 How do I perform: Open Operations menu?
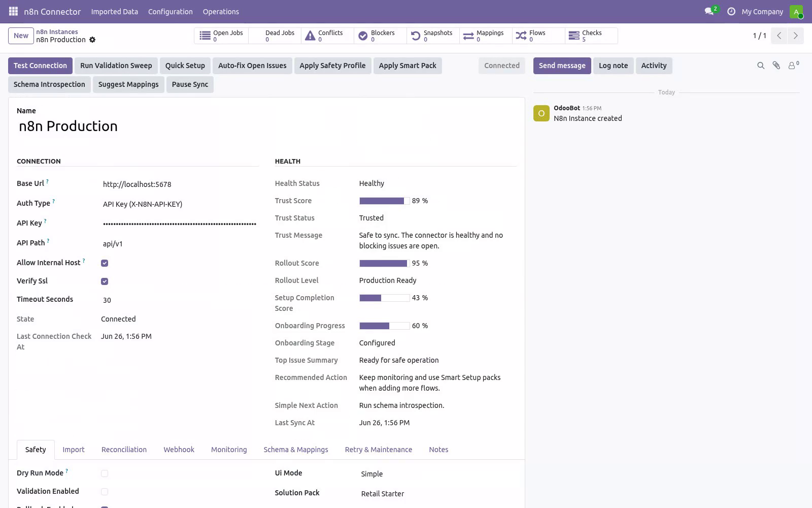[221, 12]
